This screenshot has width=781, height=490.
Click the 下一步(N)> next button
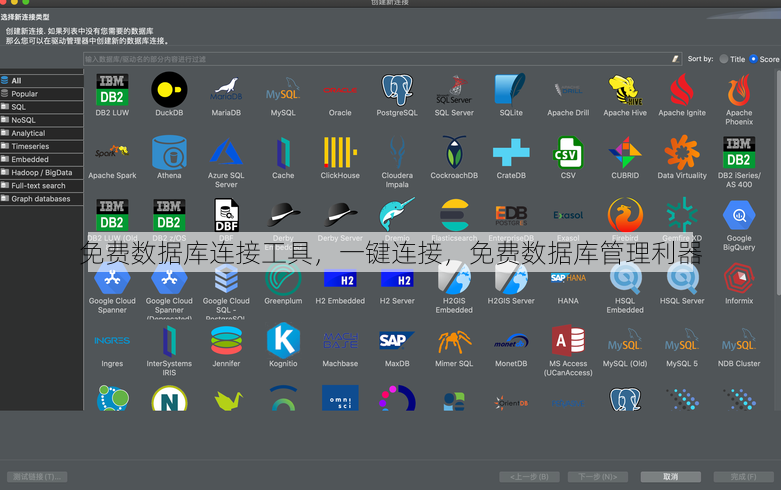598,477
